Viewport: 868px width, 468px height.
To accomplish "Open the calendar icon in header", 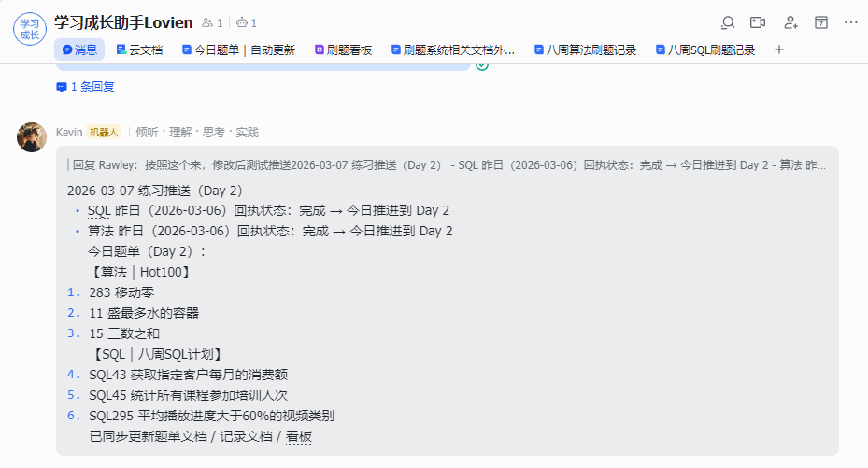I will pyautogui.click(x=821, y=22).
